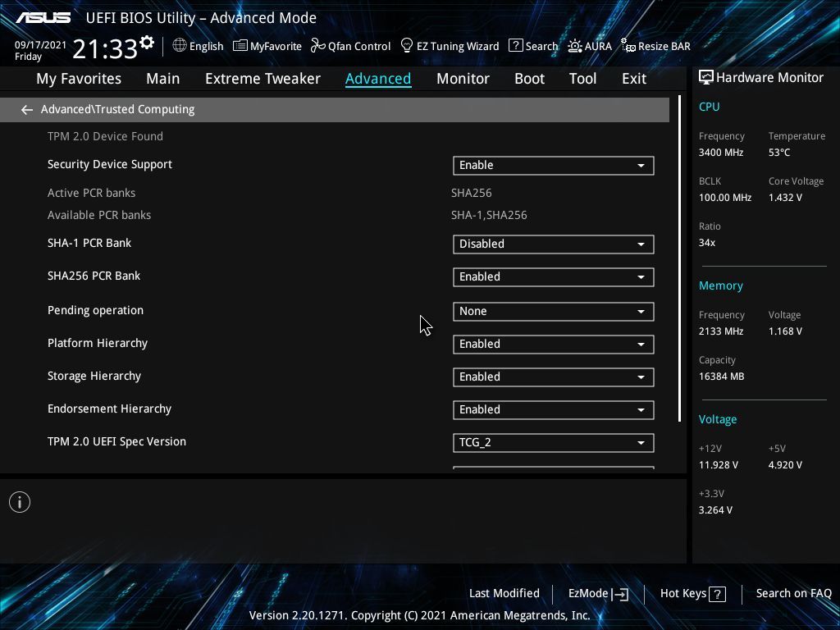Click the vertical scrollbar of settings list
The width and height of the screenshot is (840, 630).
tap(679, 258)
